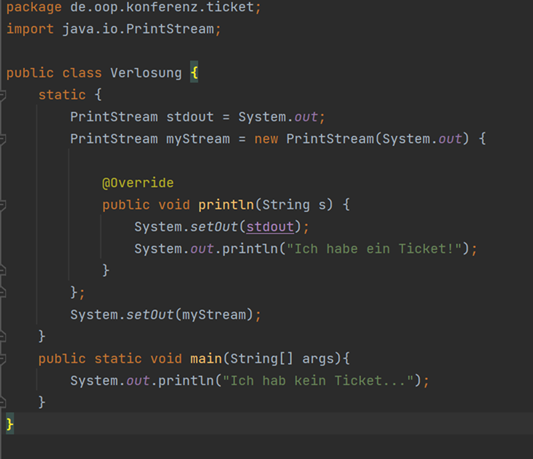Click the myStream variable in its declaration
The height and width of the screenshot is (459, 533).
[198, 139]
